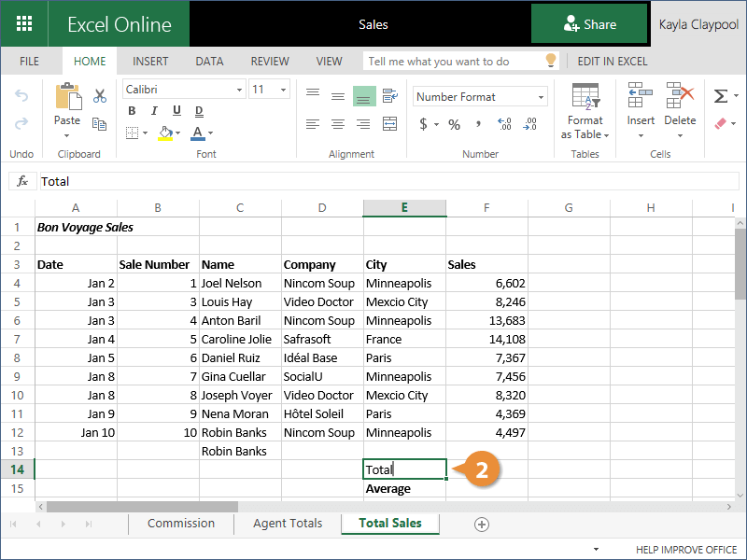Toggle Bold formatting

[132, 112]
